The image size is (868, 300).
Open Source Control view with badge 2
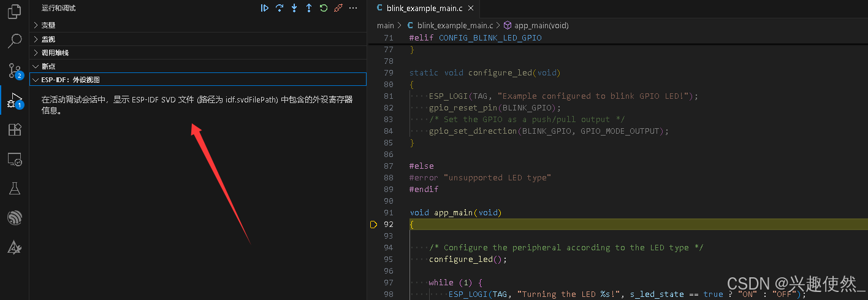click(15, 70)
